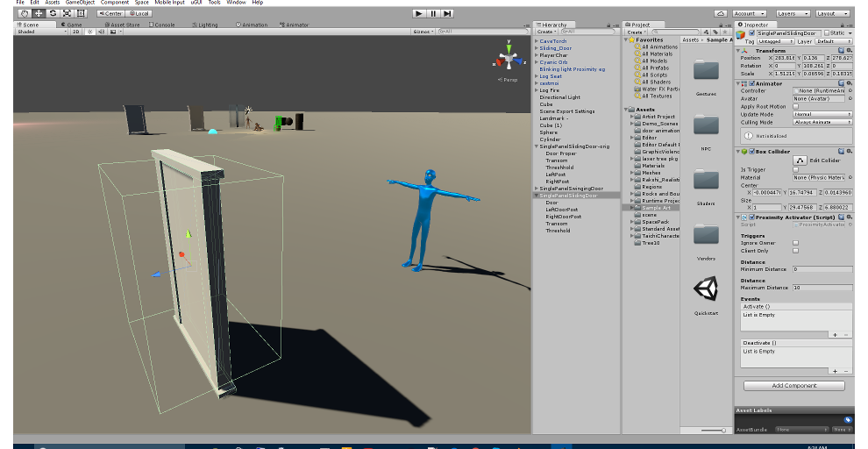Open the Gizmos dropdown
Viewport: 868px width, 449px height.
(423, 32)
